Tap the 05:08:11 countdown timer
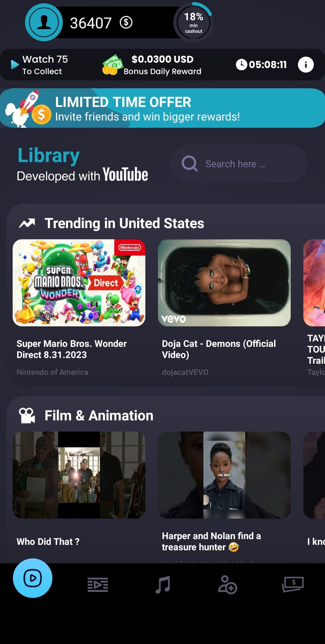The height and width of the screenshot is (644, 325). [x=268, y=64]
